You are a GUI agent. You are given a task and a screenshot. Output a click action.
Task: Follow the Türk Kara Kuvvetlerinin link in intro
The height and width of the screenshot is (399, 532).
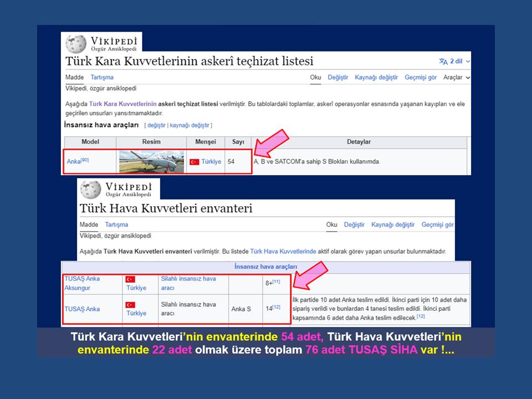(122, 104)
